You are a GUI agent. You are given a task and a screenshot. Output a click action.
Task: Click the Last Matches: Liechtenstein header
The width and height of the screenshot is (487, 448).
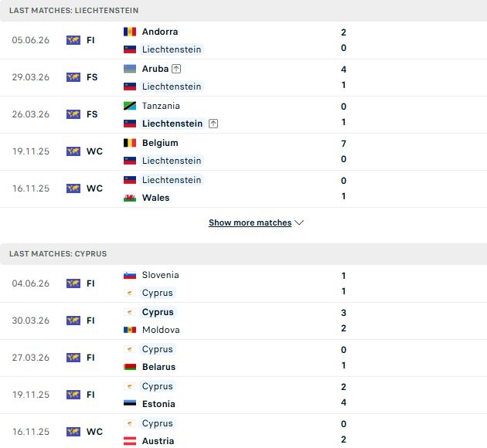(x=243, y=11)
